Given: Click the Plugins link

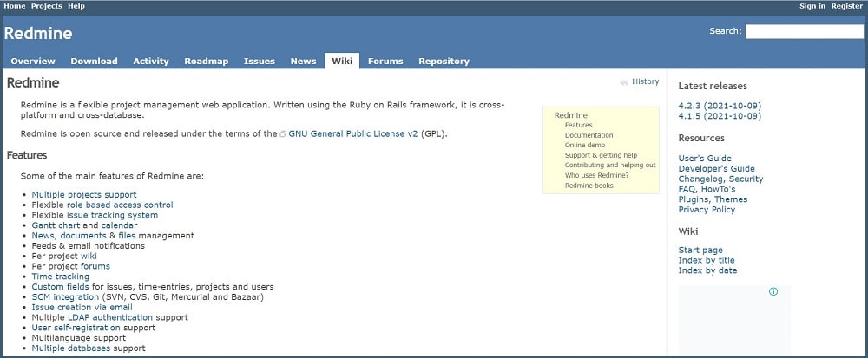Looking at the screenshot, I should [x=694, y=199].
